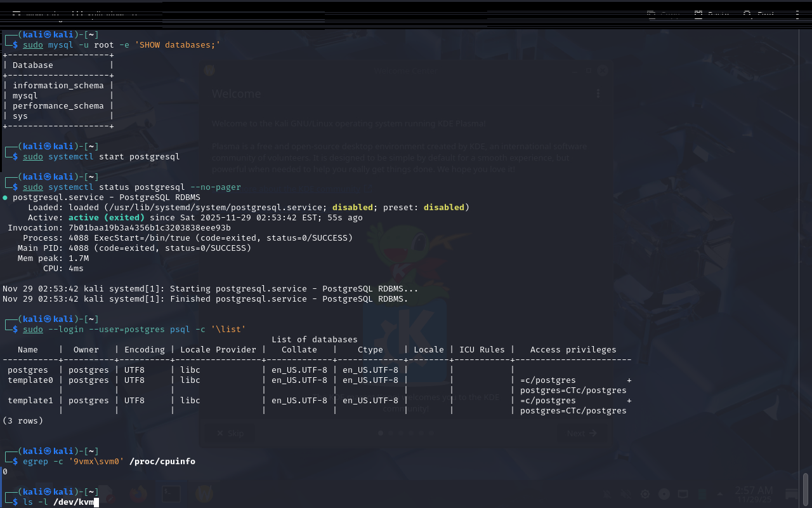Image resolution: width=812 pixels, height=508 pixels.
Task: Open the Welcome window's three-dot menu
Action: (598, 93)
